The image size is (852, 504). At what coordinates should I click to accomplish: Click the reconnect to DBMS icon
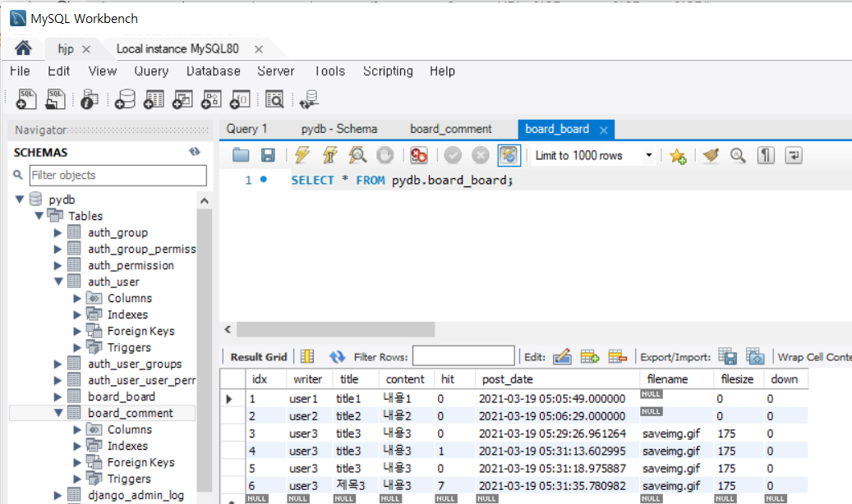pos(309,99)
